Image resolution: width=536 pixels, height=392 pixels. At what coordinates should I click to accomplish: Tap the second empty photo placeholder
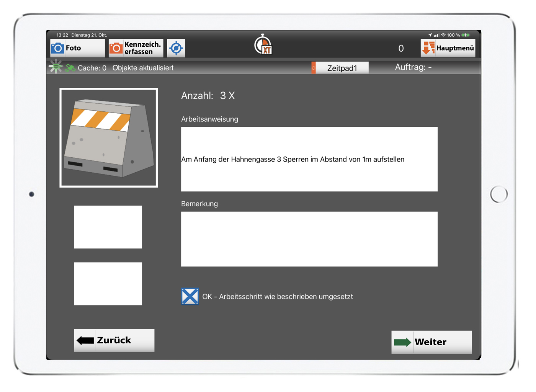[108, 284]
